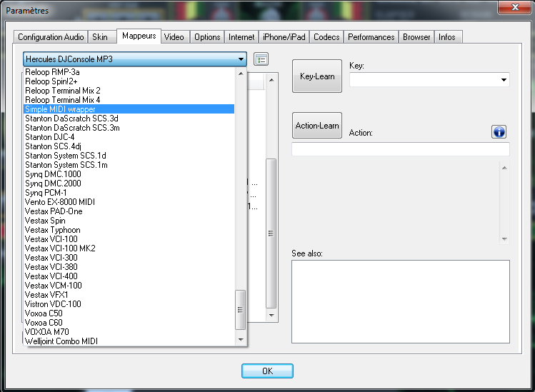Choose Vistron VDC-100
This screenshot has height=392, width=535.
(x=129, y=304)
